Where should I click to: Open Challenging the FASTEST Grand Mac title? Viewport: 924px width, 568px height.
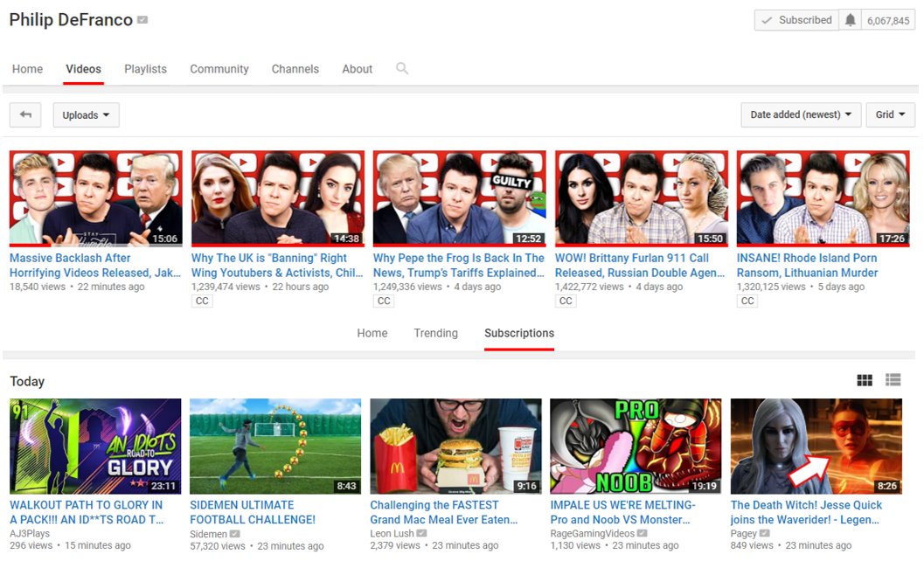pyautogui.click(x=444, y=512)
